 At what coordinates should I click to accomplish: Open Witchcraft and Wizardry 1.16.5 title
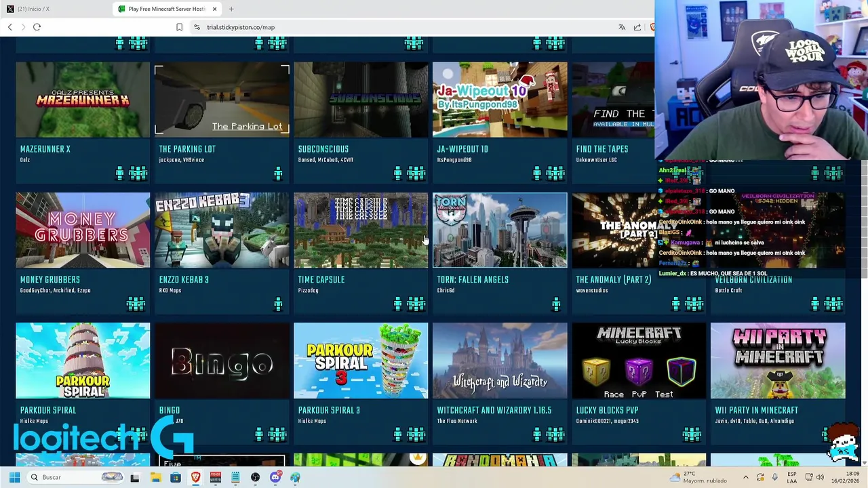(x=494, y=410)
